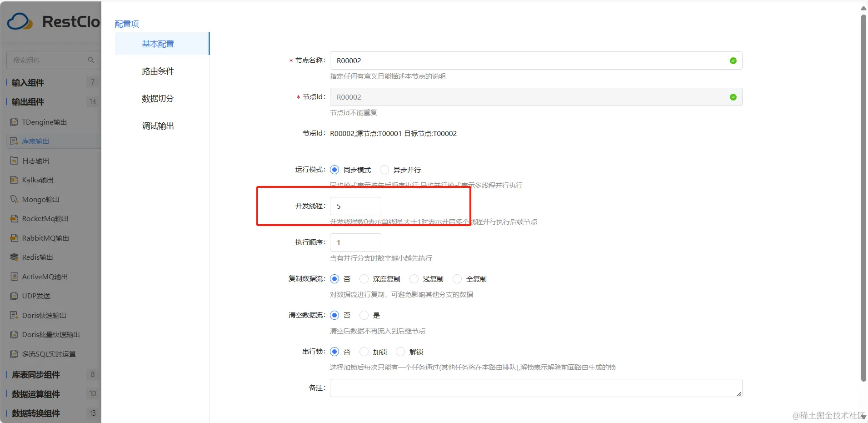Choose 否 for 串行锁
The height and width of the screenshot is (423, 868).
[x=334, y=352]
